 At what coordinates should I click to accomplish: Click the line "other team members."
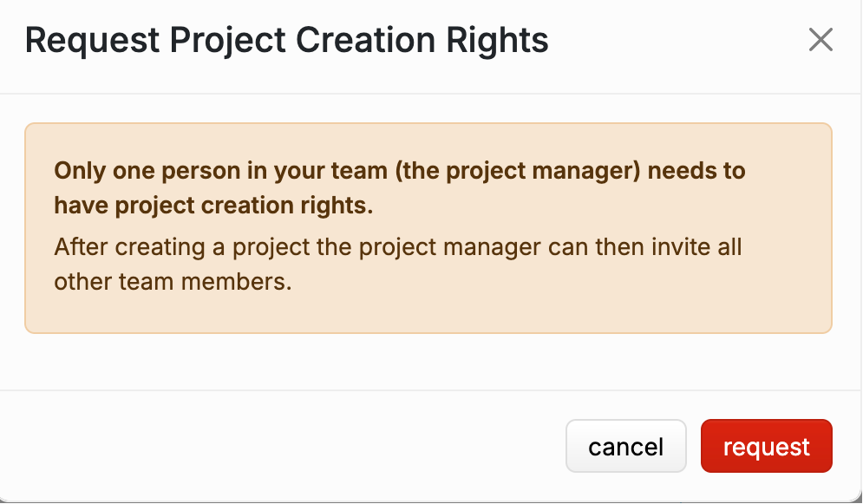click(x=173, y=282)
